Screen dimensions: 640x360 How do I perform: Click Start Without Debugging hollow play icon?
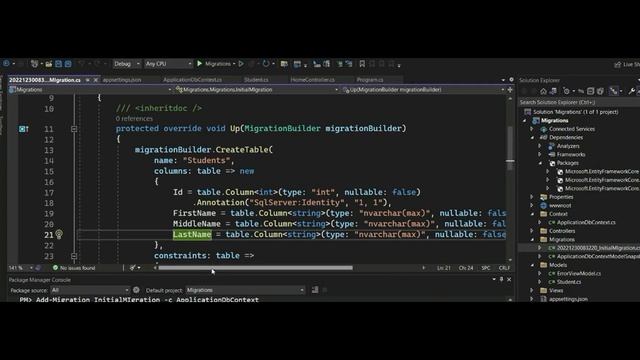click(241, 64)
